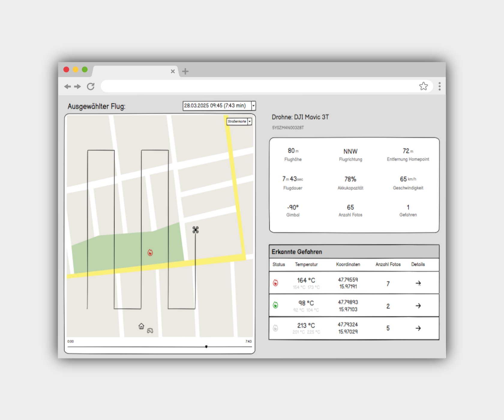The width and height of the screenshot is (504, 420).
Task: Open a new tab with plus icon
Action: (x=185, y=71)
